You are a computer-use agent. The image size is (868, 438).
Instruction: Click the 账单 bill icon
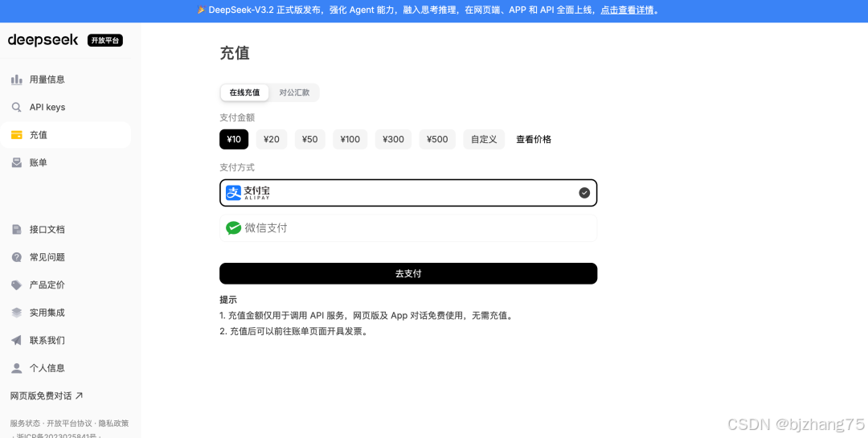[x=17, y=162]
